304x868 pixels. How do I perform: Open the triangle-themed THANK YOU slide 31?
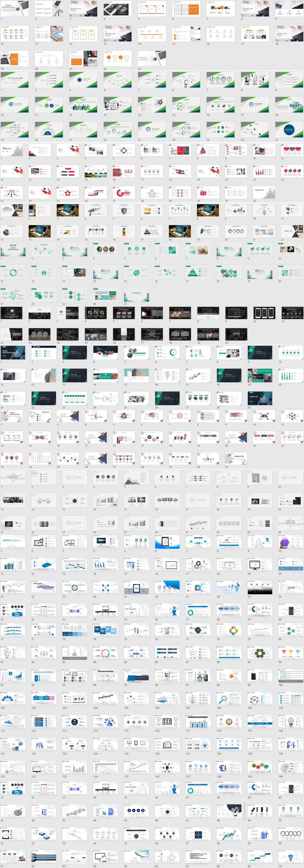[236, 458]
